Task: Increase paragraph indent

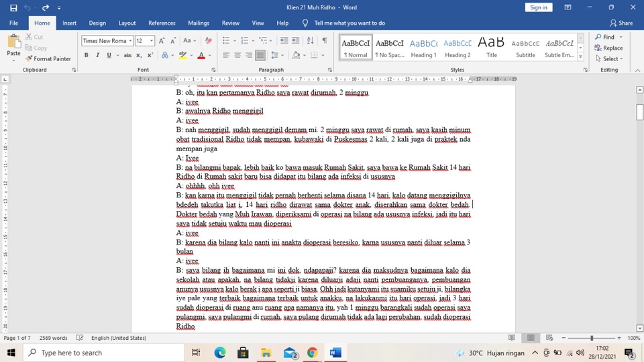Action: pyautogui.click(x=295, y=40)
